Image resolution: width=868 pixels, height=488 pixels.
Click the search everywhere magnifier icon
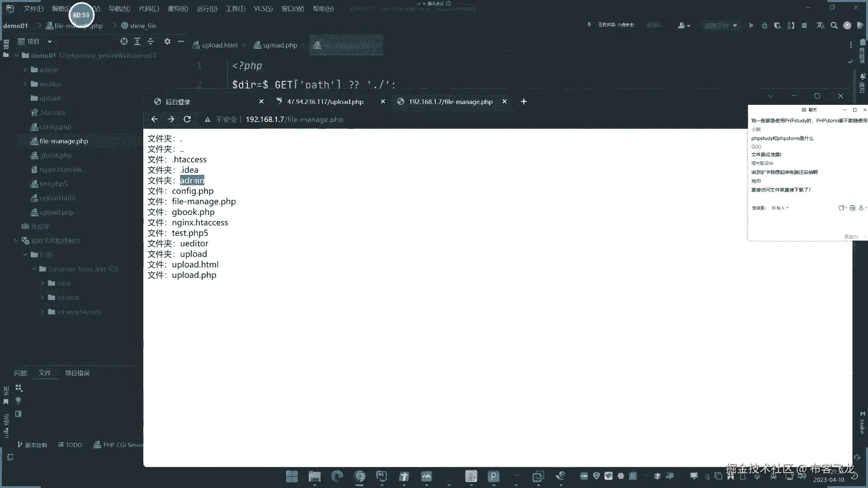point(834,26)
